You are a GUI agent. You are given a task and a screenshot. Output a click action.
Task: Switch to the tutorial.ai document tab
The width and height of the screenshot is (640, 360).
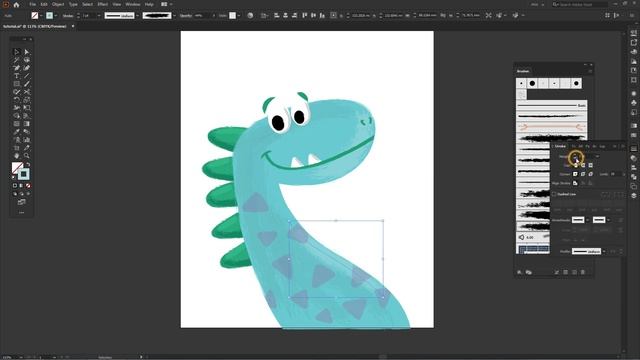pos(35,26)
